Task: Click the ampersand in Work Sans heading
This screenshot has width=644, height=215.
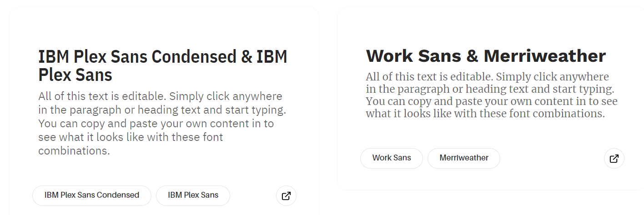Action: click(471, 56)
